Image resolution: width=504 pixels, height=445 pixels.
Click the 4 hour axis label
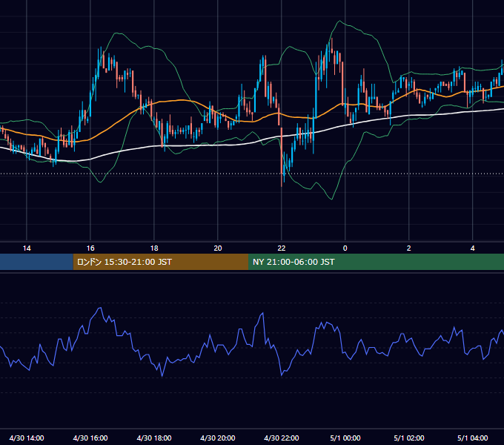click(x=473, y=248)
